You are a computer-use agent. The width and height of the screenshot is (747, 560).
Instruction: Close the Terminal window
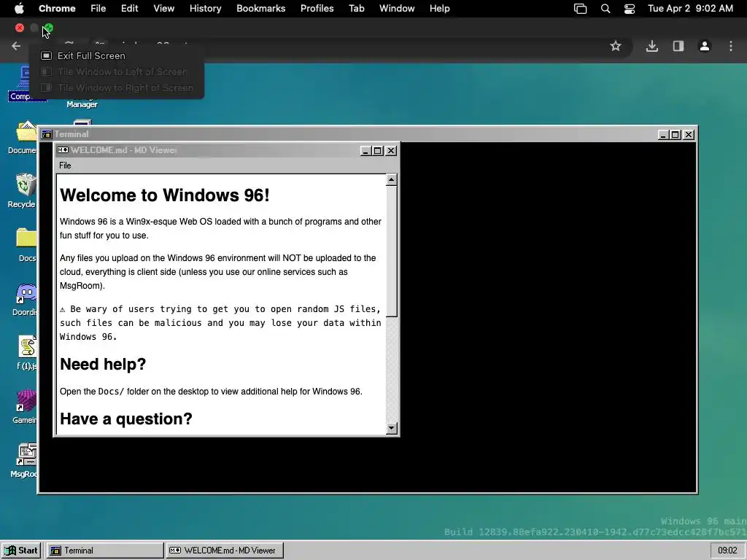(689, 135)
